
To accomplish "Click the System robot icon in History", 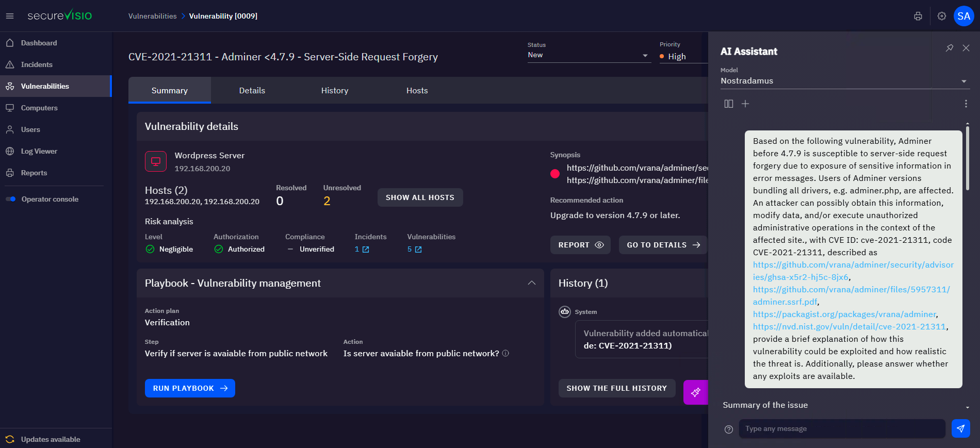I will coord(565,311).
